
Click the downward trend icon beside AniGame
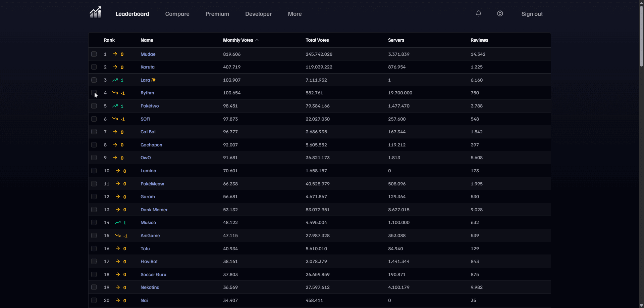pos(118,235)
